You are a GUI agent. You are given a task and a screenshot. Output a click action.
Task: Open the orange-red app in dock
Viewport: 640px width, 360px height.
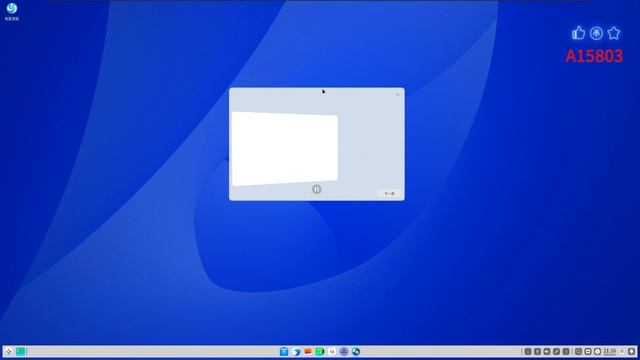point(308,351)
